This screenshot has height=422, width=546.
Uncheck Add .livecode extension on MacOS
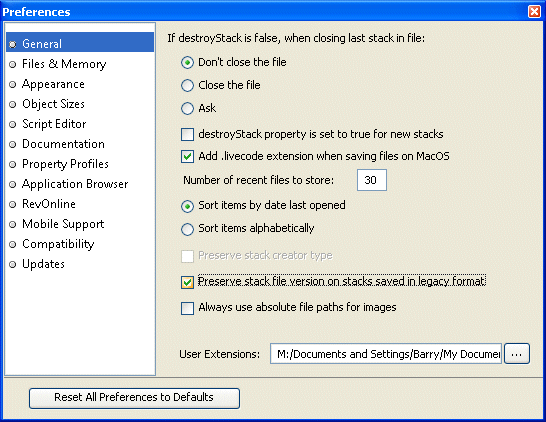click(x=187, y=156)
